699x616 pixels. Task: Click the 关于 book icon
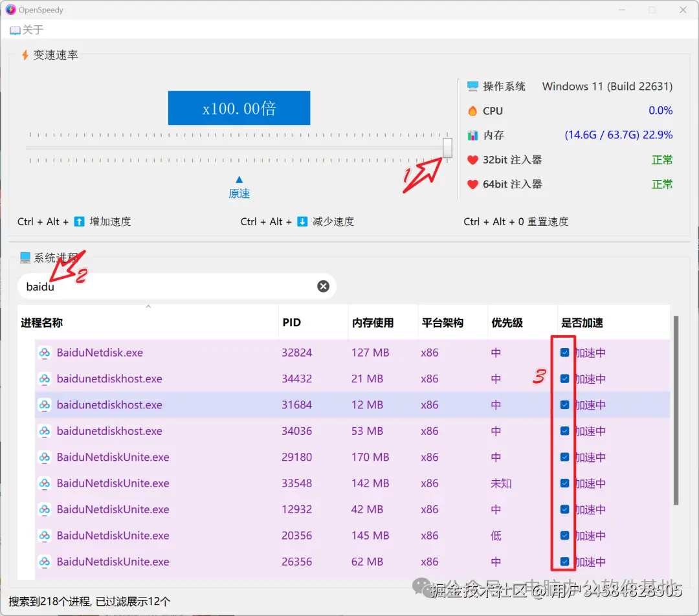pyautogui.click(x=15, y=30)
